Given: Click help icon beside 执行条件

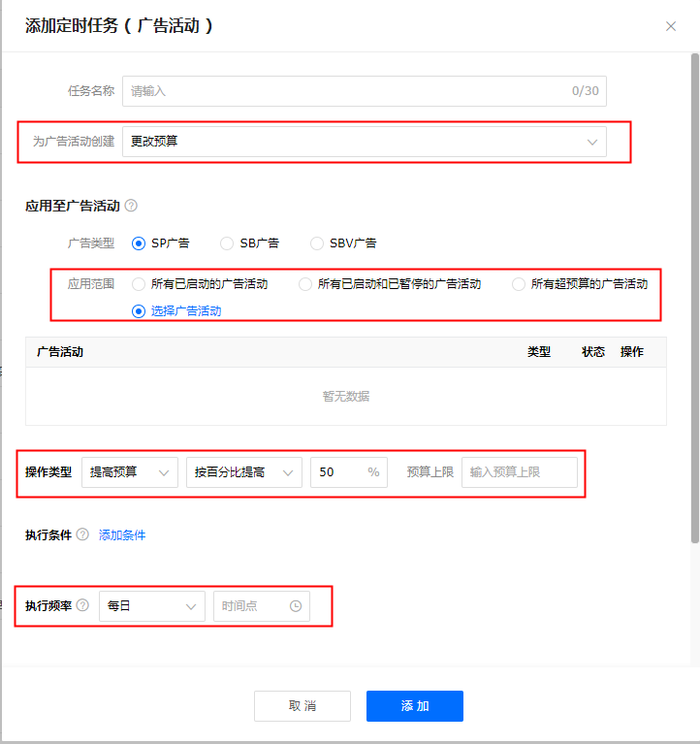Looking at the screenshot, I should click(82, 534).
